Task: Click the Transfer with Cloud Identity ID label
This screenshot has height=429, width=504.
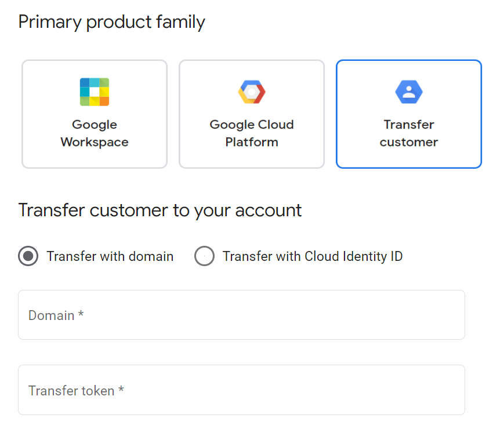Action: coord(312,256)
